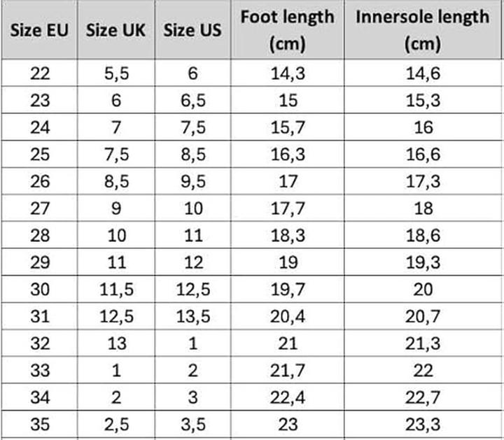Click the foot length 22,4 cell
The height and width of the screenshot is (440, 504).
pos(288,397)
